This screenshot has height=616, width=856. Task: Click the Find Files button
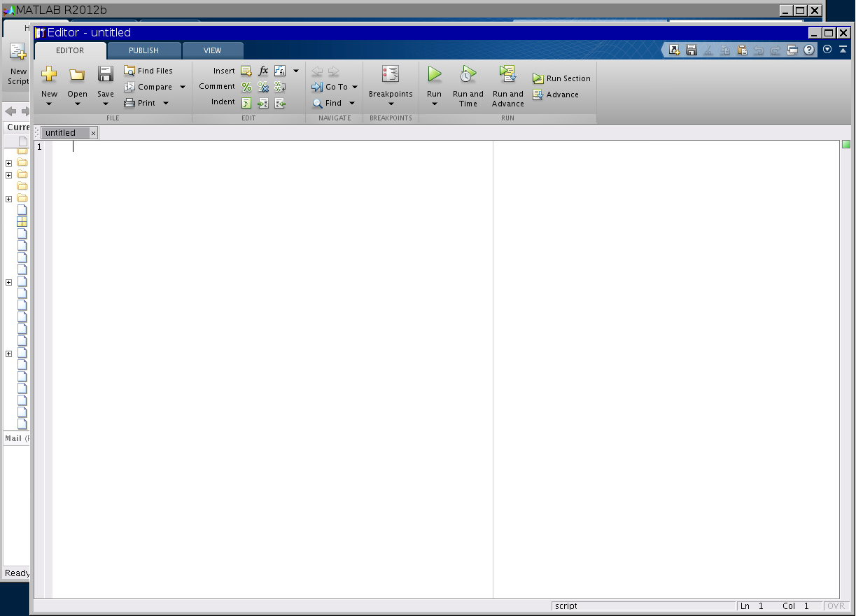pos(148,71)
